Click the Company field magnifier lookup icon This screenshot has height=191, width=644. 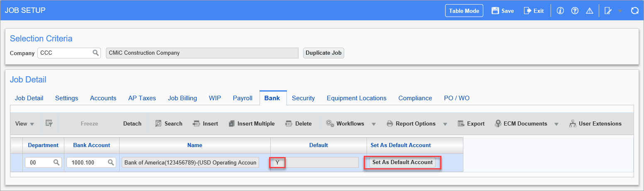95,53
